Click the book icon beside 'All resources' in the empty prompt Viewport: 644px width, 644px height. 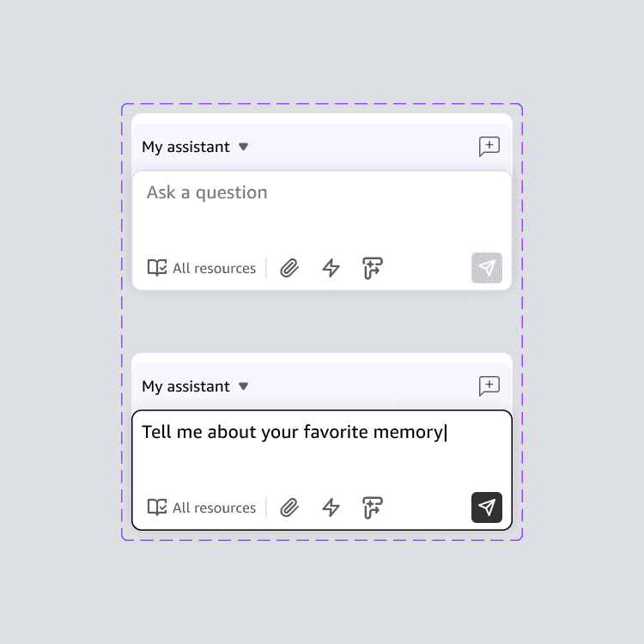157,268
